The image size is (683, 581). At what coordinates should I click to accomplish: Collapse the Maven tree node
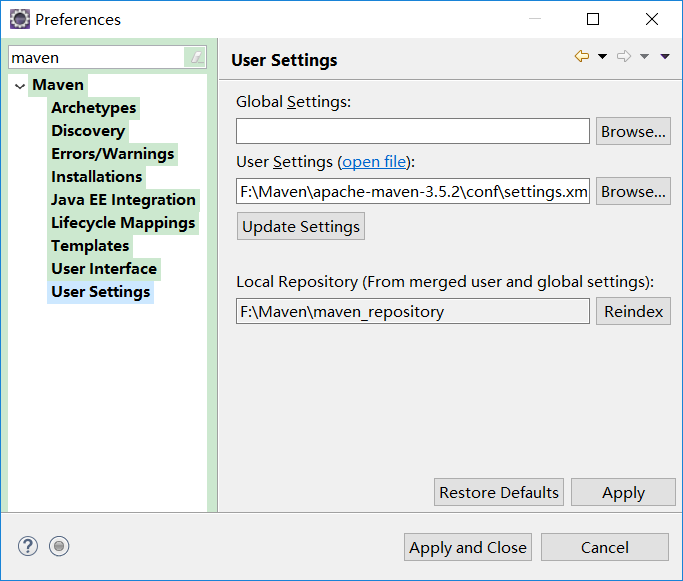point(20,86)
